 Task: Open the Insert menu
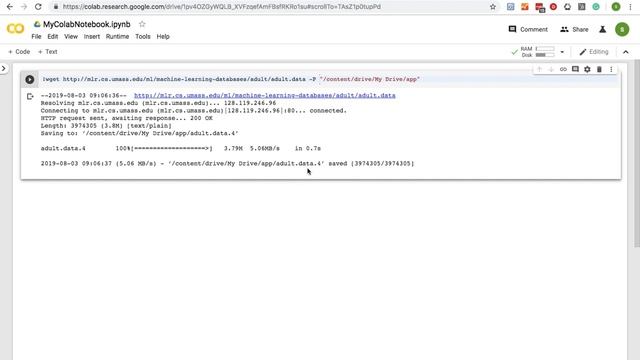92,36
